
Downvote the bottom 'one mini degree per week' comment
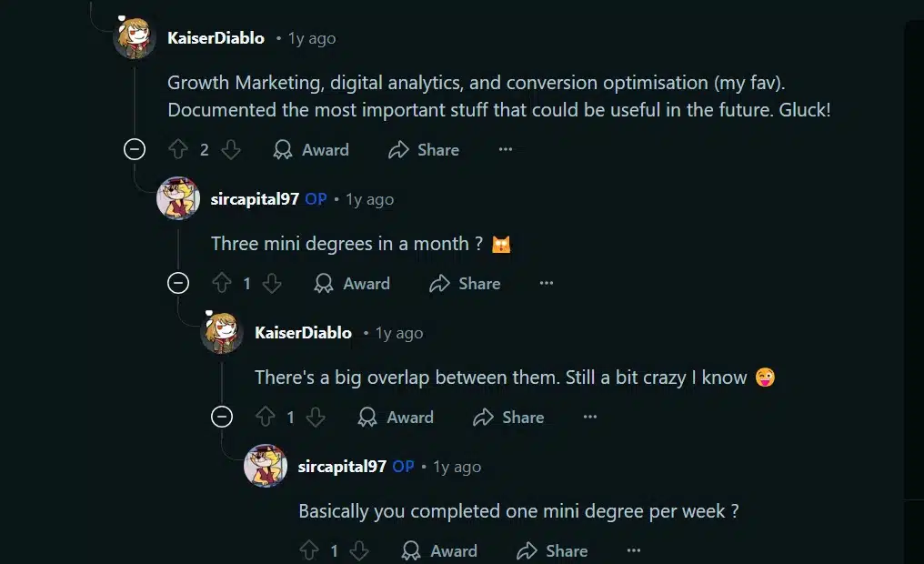pos(359,550)
